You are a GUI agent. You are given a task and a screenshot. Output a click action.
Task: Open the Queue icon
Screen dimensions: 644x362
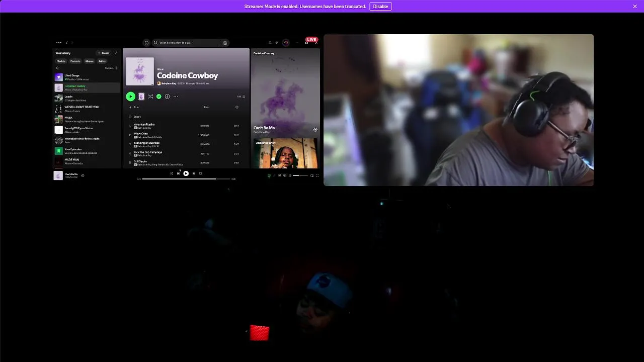point(280,175)
